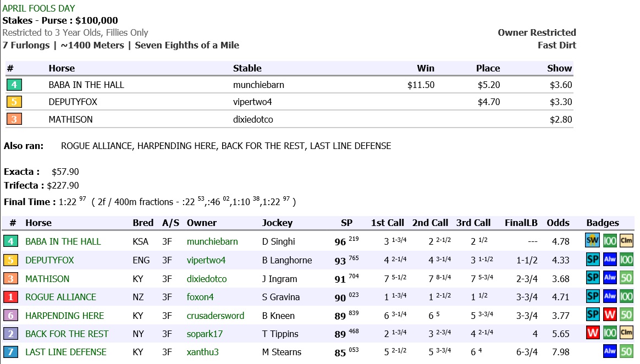Click the red W badge for Harpending Here

pos(610,316)
